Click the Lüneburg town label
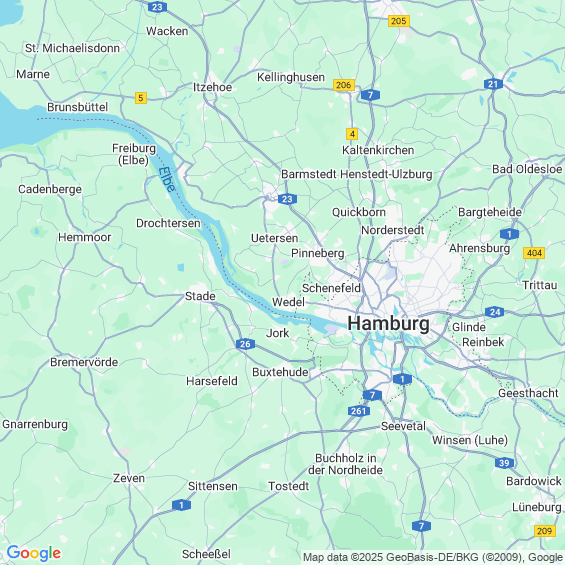 [537, 507]
